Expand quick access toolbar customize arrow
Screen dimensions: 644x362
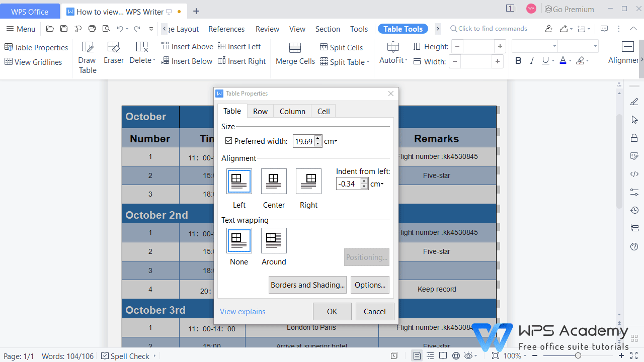(x=151, y=29)
